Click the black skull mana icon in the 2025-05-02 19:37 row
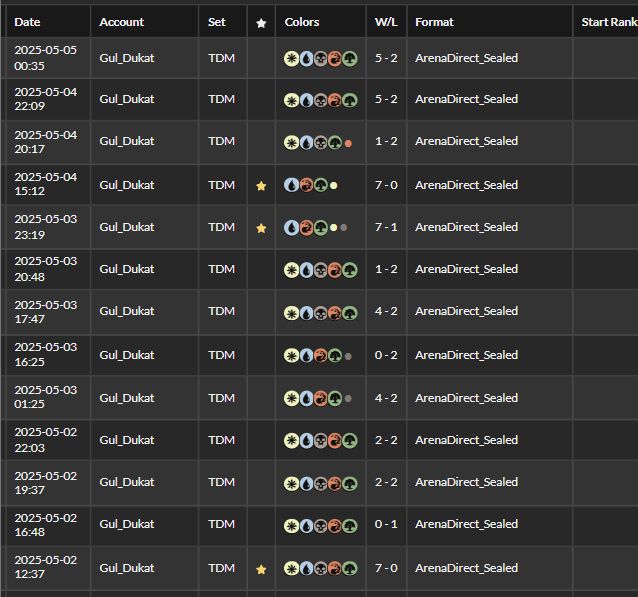The image size is (638, 597). [x=321, y=484]
